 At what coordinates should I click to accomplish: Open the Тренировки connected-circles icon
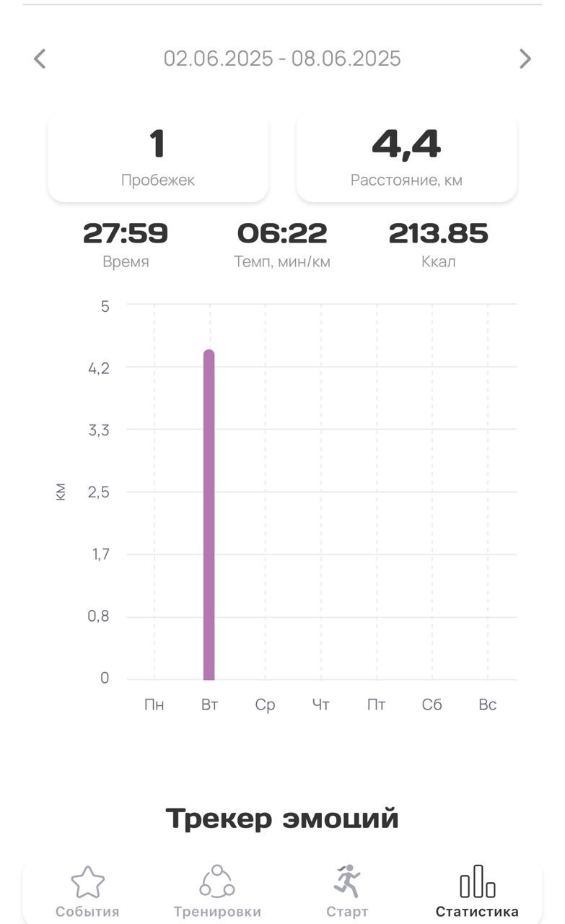pos(217,881)
